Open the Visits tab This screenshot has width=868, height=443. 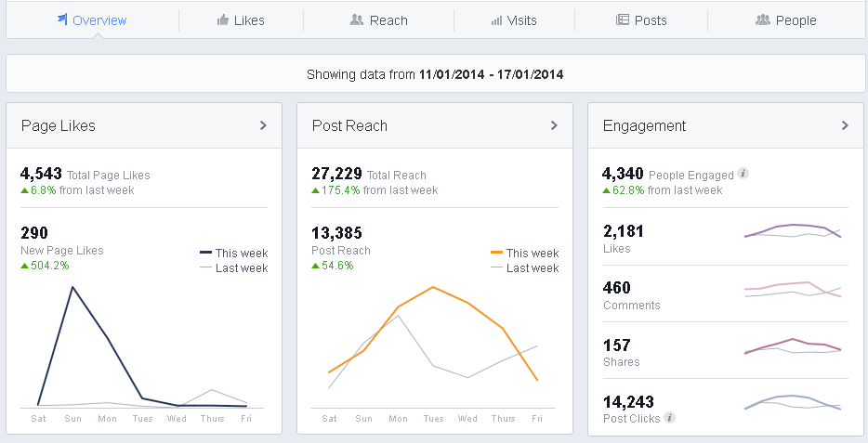click(x=514, y=20)
